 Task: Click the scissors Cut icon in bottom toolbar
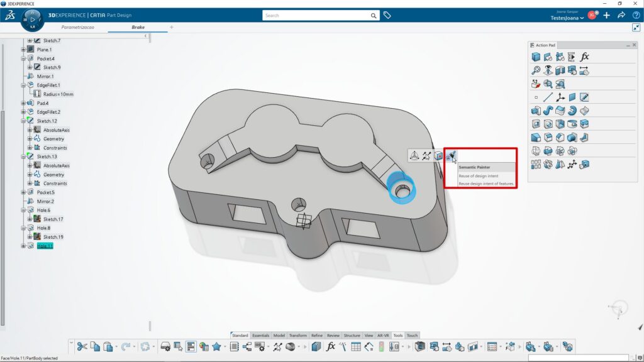tap(82, 346)
